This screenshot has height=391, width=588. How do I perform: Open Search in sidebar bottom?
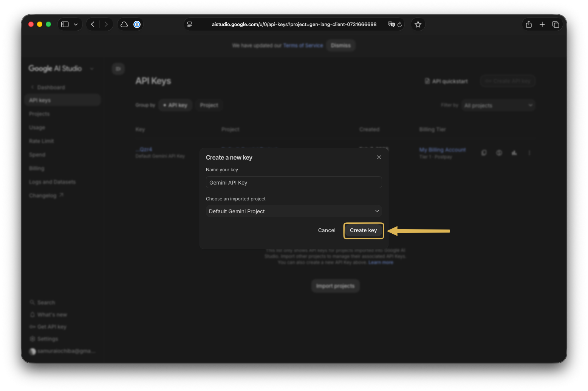[43, 303]
